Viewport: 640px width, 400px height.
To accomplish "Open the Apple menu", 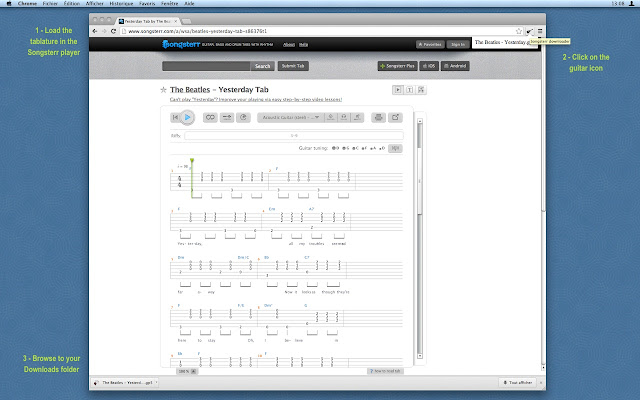I will click(9, 3).
